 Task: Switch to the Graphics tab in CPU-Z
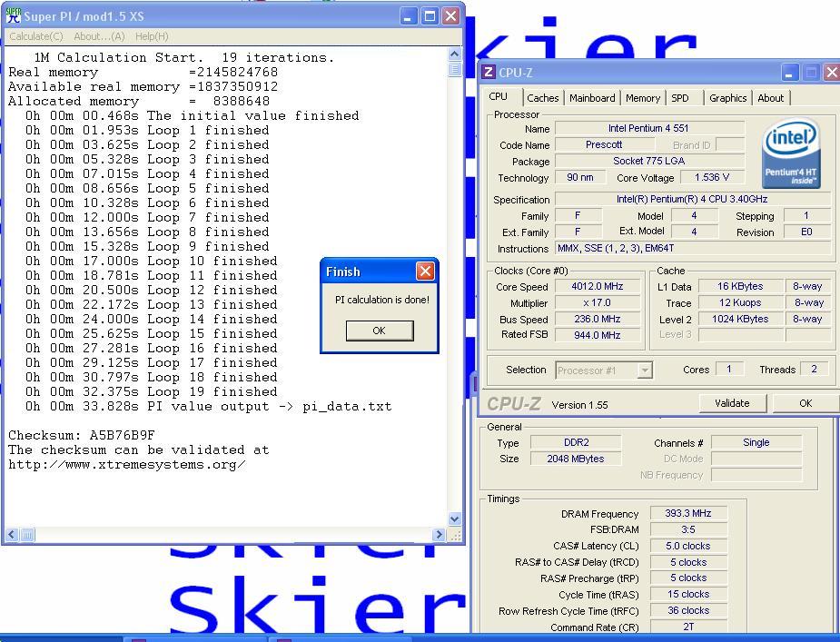[727, 98]
